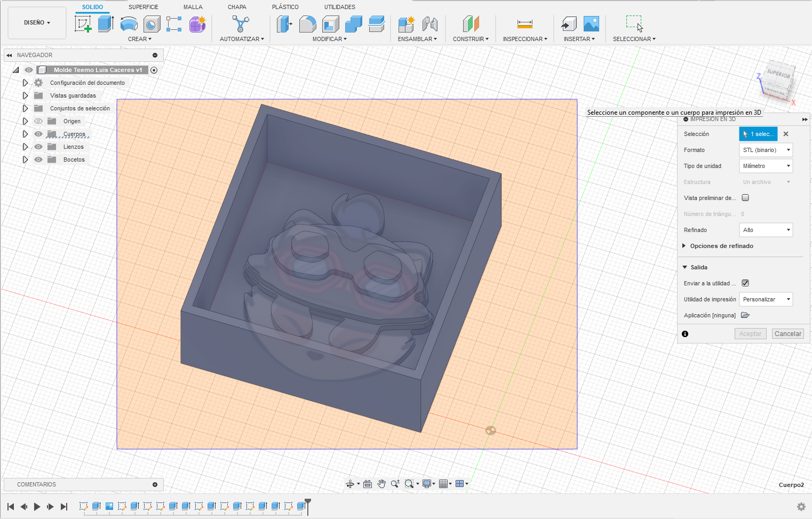Expand the Cuerpos tree node
The width and height of the screenshot is (812, 519).
tap(25, 134)
